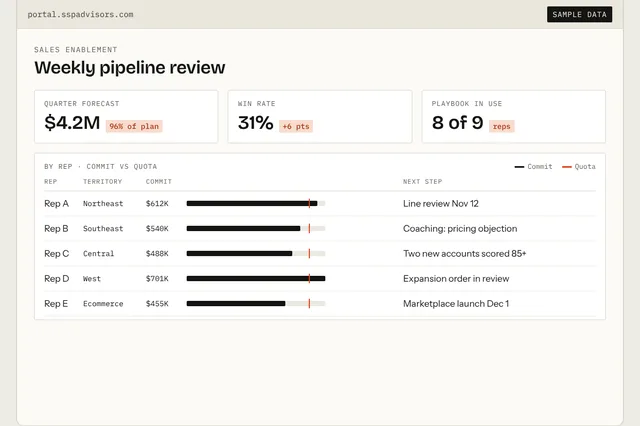Click the West territory cell
Image resolution: width=640 pixels, height=426 pixels.
[92, 279]
